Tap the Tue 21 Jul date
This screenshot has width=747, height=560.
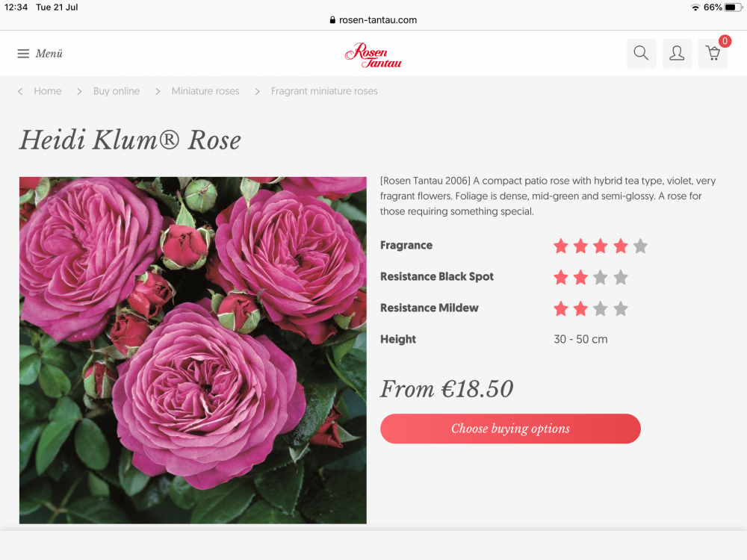57,7
